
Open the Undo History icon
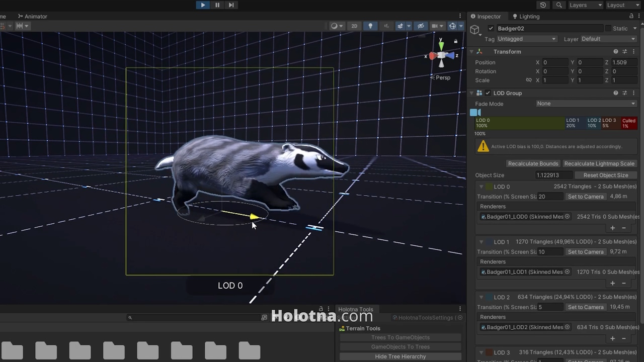coord(543,5)
